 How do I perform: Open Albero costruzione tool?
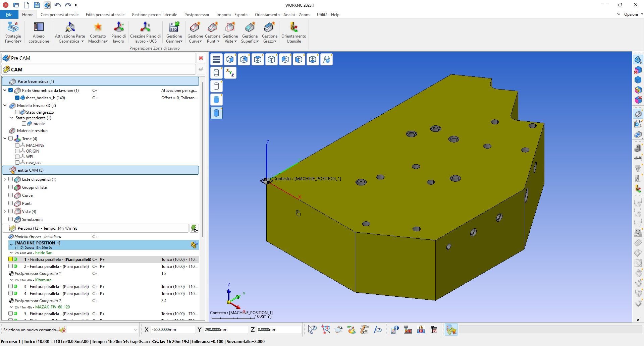pyautogui.click(x=39, y=33)
